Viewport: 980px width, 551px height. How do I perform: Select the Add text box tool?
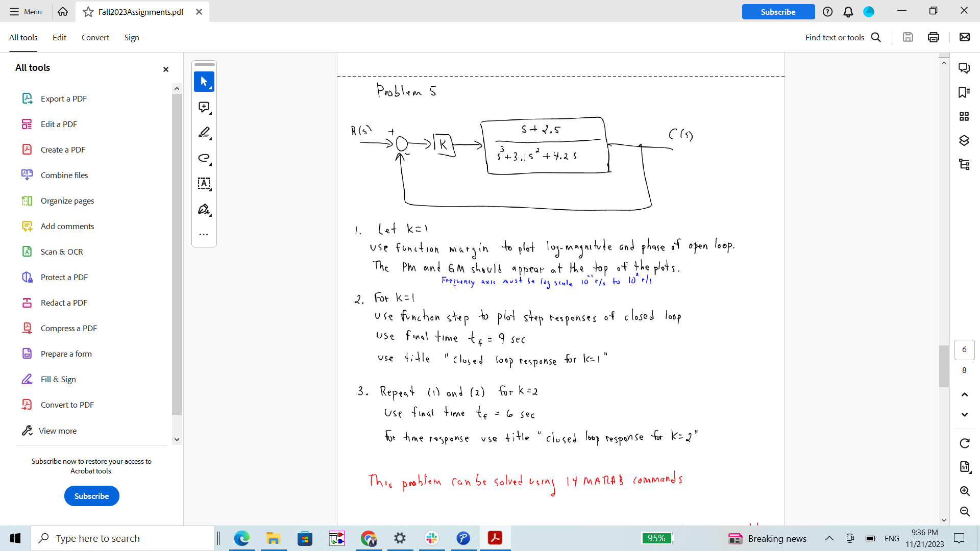(204, 184)
